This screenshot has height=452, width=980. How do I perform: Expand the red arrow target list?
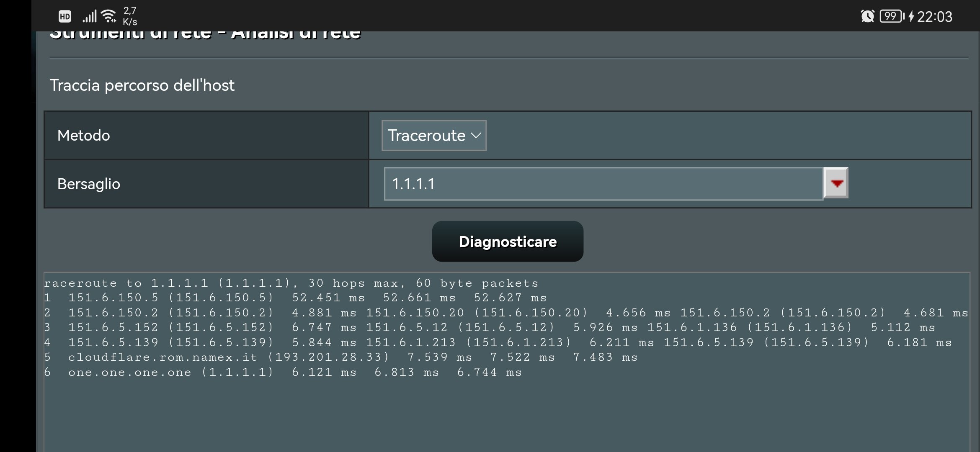coord(836,183)
